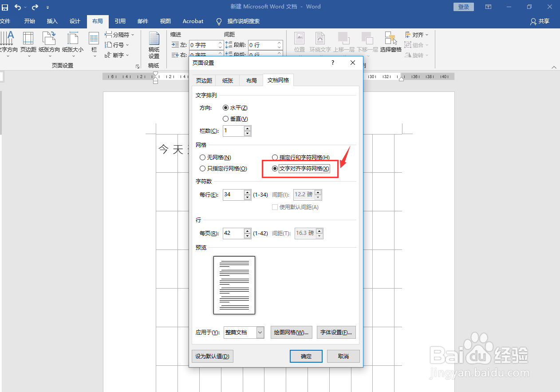The width and height of the screenshot is (560, 392).
Task: Click the 稿纸设置 manuscript paper icon
Action: [x=154, y=46]
